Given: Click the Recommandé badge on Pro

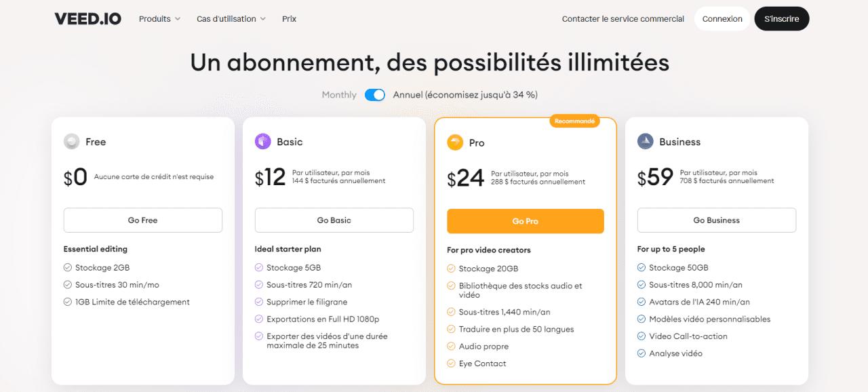Looking at the screenshot, I should pyautogui.click(x=574, y=121).
